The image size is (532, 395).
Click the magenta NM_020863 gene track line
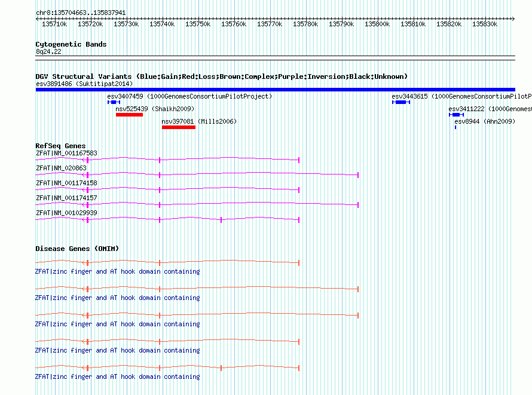point(197,174)
